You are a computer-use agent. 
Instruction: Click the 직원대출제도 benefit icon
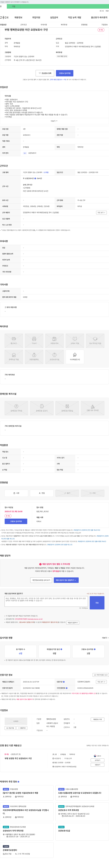click(x=34, y=357)
